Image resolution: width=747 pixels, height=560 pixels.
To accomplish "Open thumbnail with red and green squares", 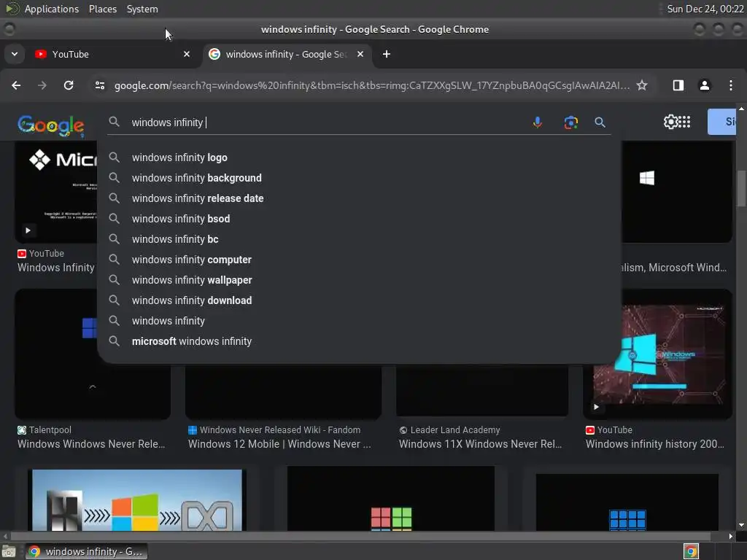I will (391, 499).
